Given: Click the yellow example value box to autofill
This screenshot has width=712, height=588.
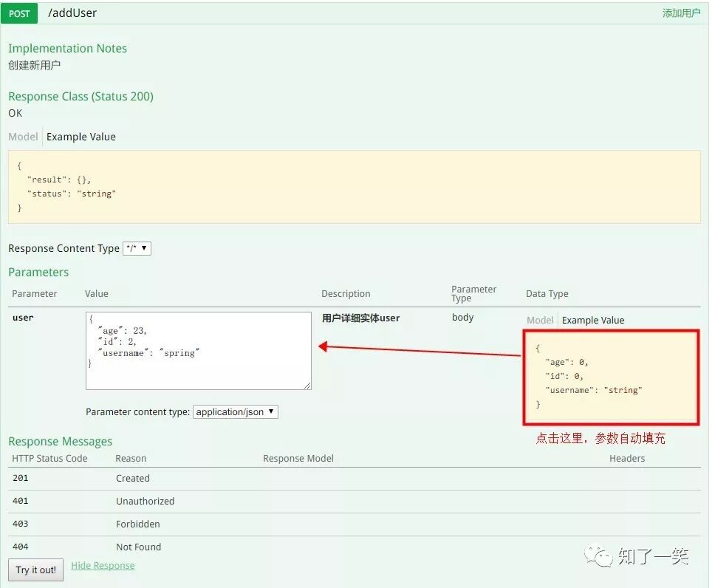Looking at the screenshot, I should 612,377.
